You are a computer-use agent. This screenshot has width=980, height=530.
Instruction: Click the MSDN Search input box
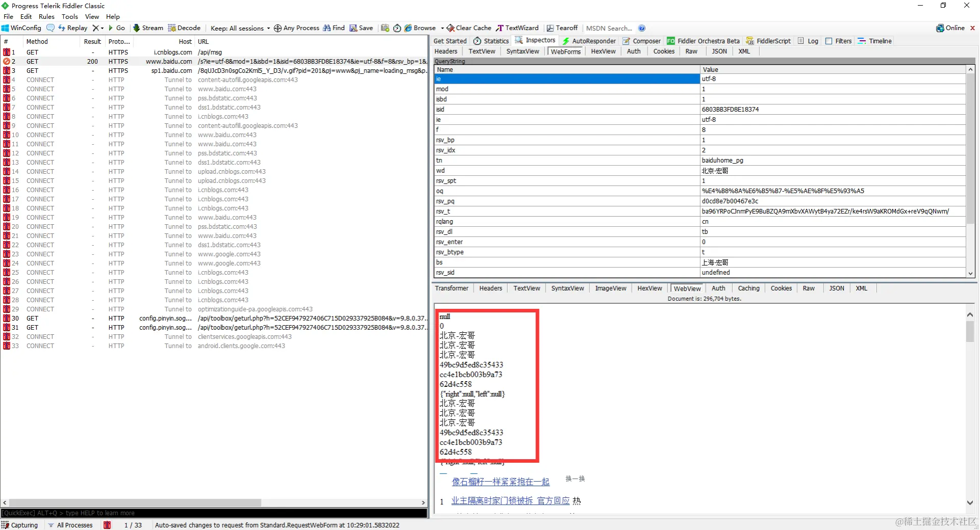(609, 28)
